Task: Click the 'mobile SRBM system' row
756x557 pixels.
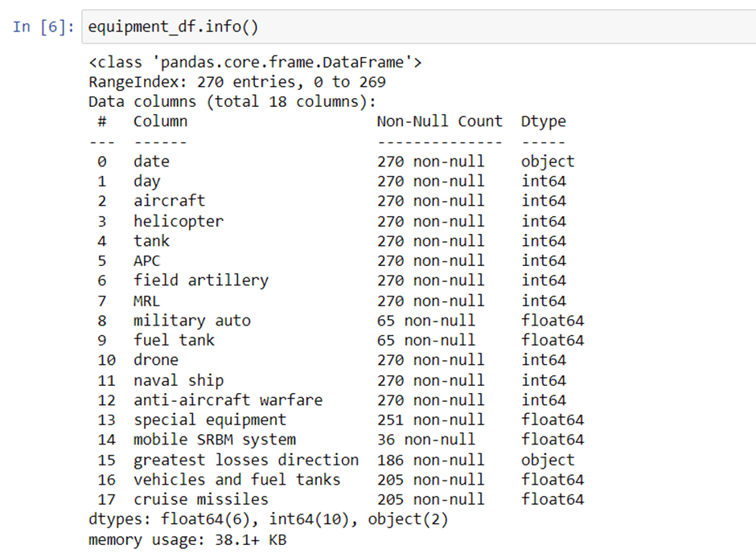Action: [x=214, y=440]
